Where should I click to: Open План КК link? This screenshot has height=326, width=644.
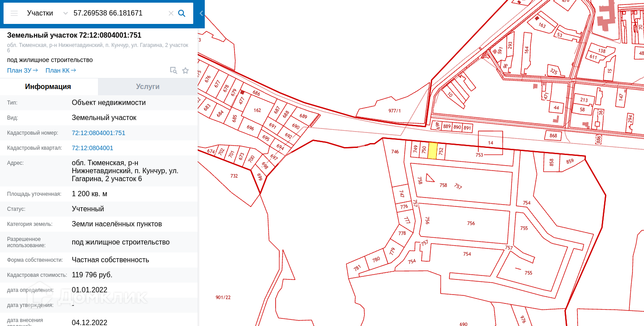(61, 70)
